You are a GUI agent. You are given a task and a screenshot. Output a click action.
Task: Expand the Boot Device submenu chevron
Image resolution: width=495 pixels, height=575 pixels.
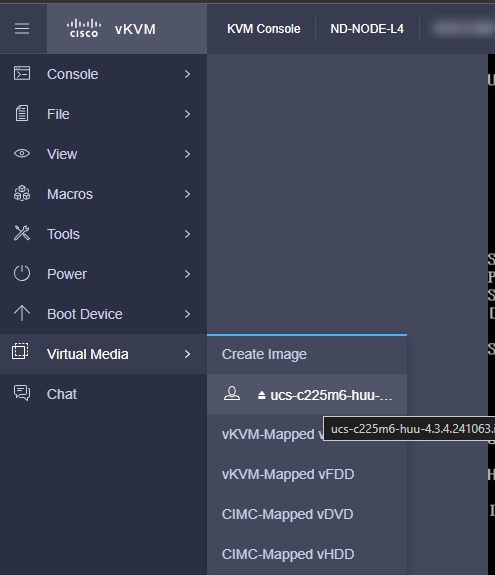[x=187, y=314]
